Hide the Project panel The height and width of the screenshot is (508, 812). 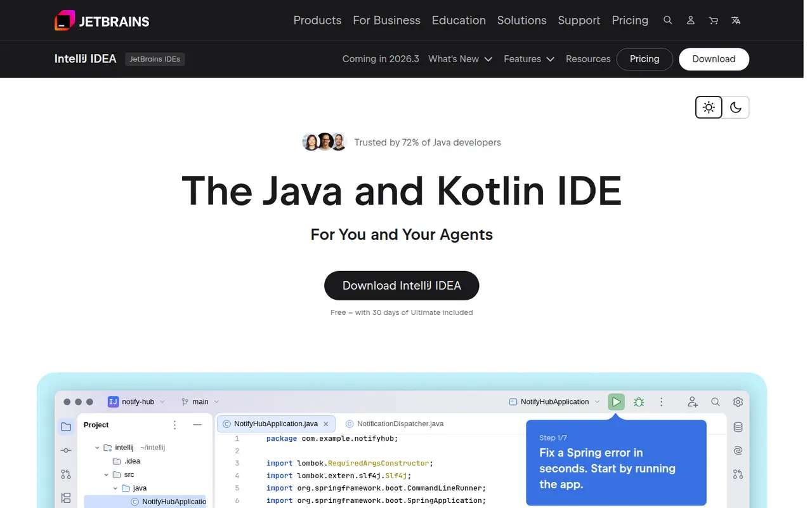(197, 425)
